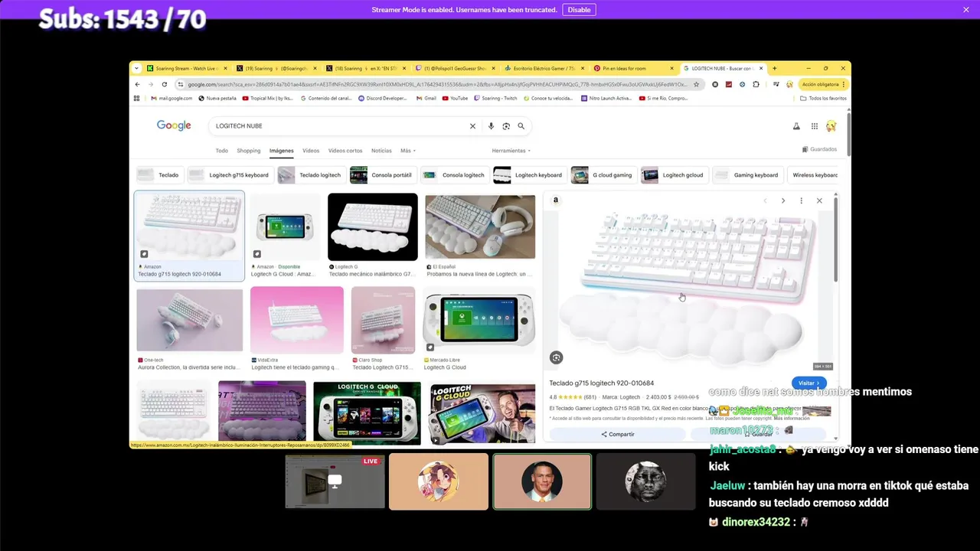Open Chrome's Acción obligatoria menu
This screenshot has height=551, width=980.
click(x=824, y=84)
